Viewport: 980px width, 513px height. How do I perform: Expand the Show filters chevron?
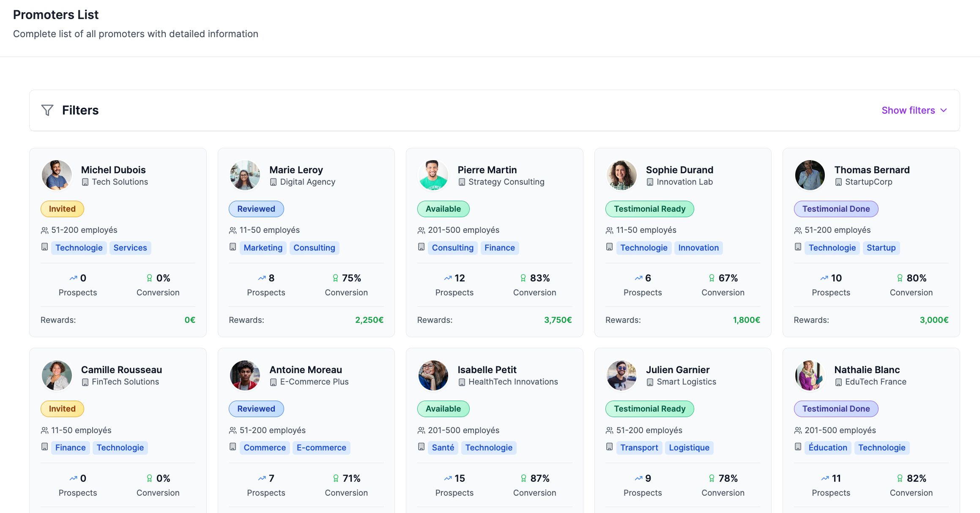[x=944, y=110]
